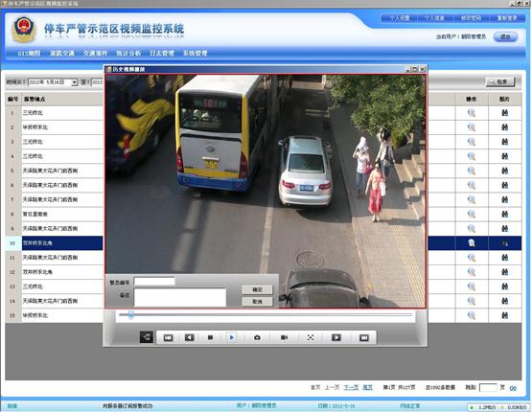Step the video backward
This screenshot has height=412, width=532.
(x=190, y=337)
